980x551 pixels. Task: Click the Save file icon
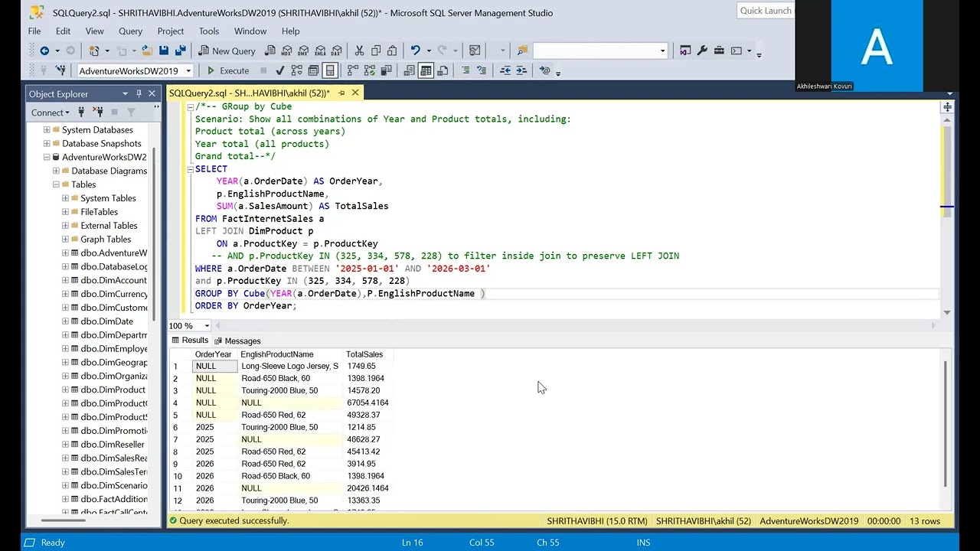tap(164, 51)
